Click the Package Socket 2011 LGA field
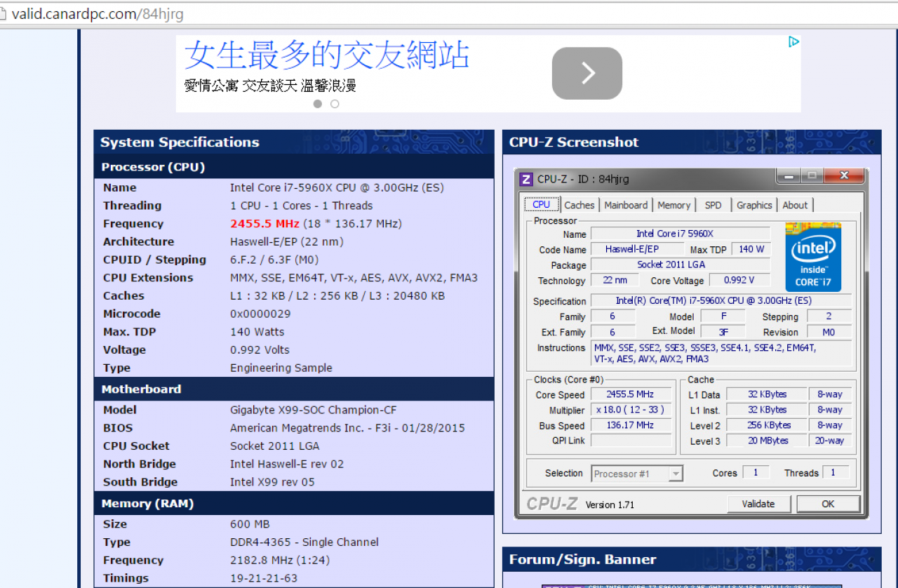Viewport: 898px width, 588px height. pos(680,265)
